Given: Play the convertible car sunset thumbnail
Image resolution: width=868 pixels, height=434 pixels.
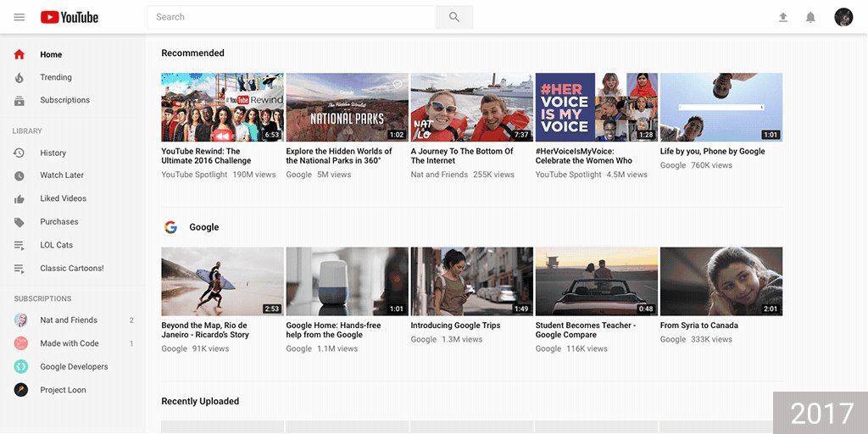Looking at the screenshot, I should (x=597, y=281).
